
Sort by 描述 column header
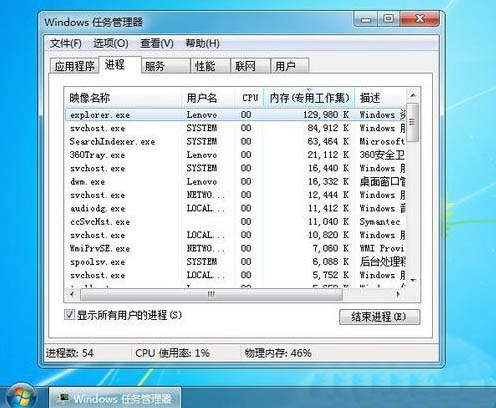tap(381, 98)
